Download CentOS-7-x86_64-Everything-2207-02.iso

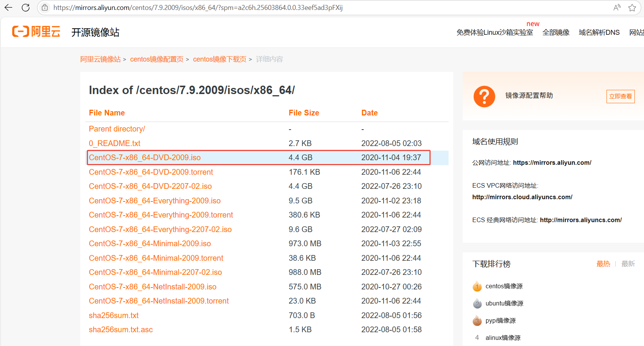(160, 229)
